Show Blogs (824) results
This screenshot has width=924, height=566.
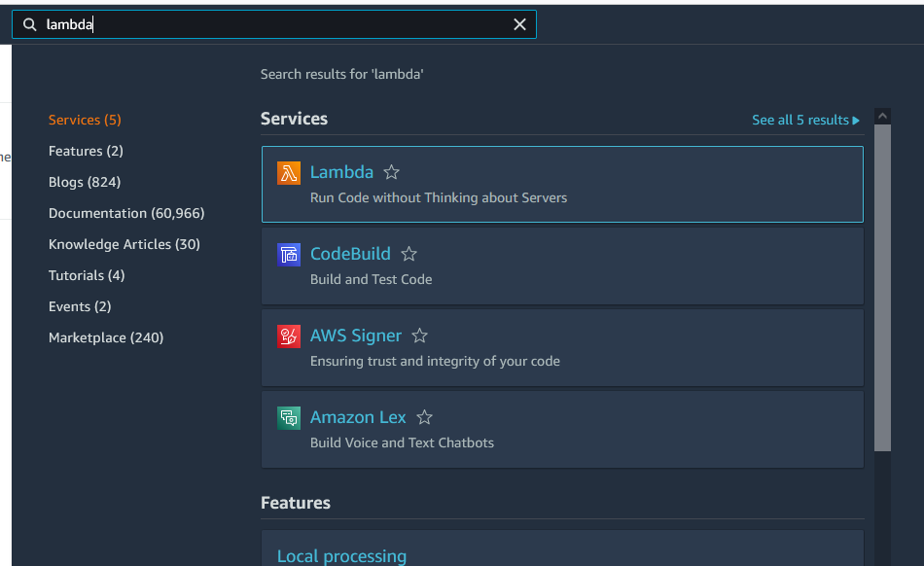click(85, 182)
